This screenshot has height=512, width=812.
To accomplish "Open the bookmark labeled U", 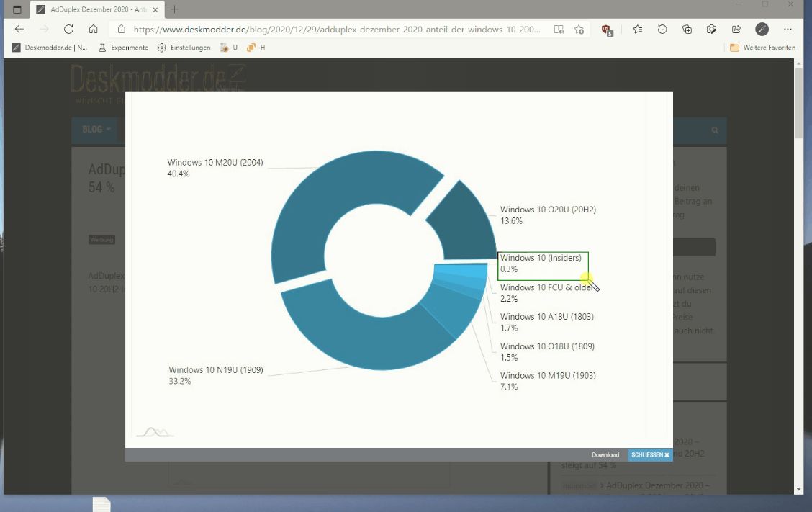I will click(228, 48).
